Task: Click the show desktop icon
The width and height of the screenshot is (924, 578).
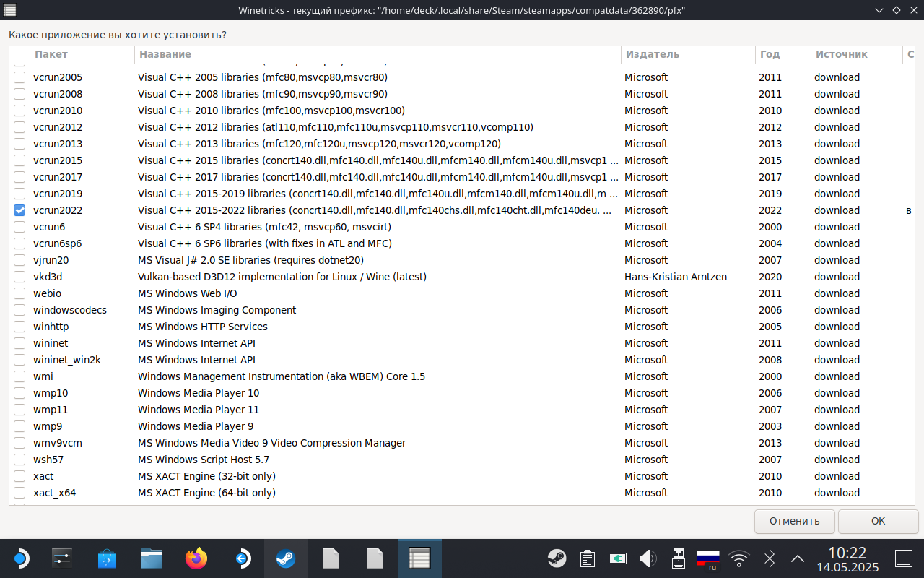Action: 903,558
